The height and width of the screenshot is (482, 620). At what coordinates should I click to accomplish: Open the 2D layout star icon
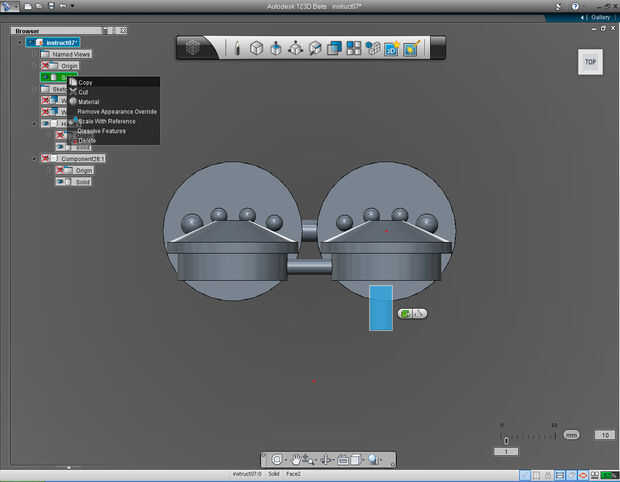click(x=392, y=48)
